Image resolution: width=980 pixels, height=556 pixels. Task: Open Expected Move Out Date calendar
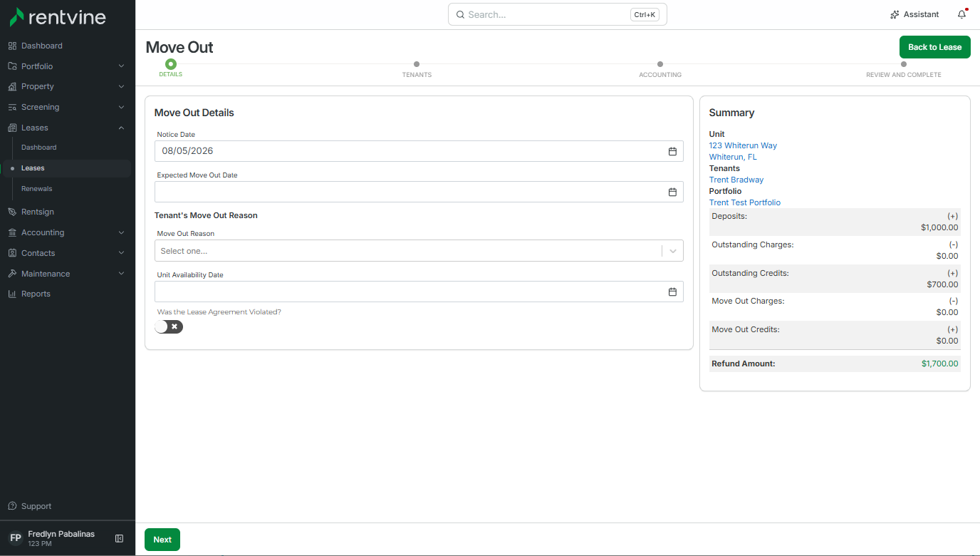(x=672, y=192)
